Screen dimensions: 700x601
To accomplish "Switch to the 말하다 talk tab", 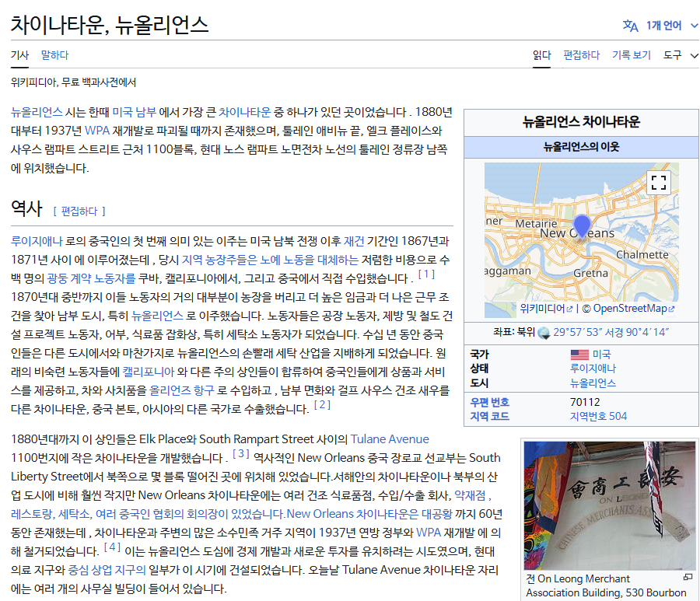I will [54, 55].
